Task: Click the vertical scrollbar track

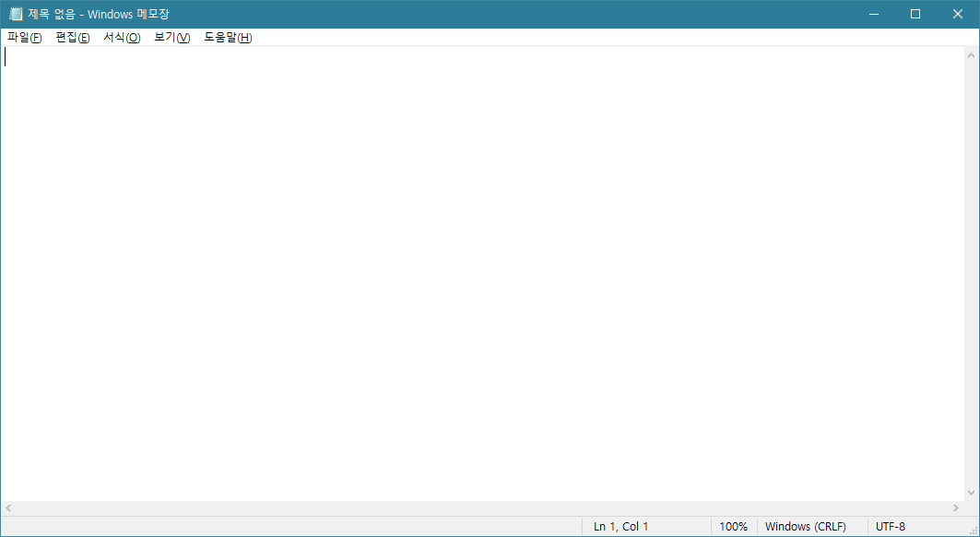Action: pyautogui.click(x=971, y=276)
